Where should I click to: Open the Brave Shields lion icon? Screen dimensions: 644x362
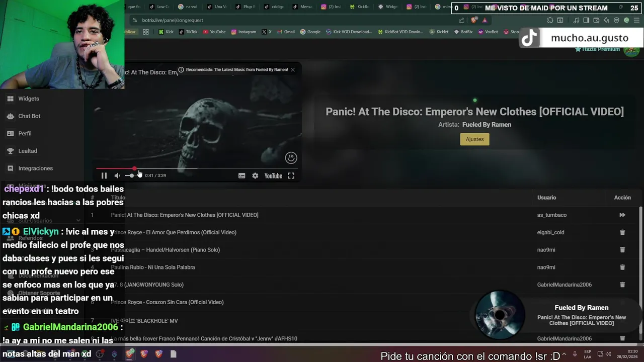tap(474, 20)
